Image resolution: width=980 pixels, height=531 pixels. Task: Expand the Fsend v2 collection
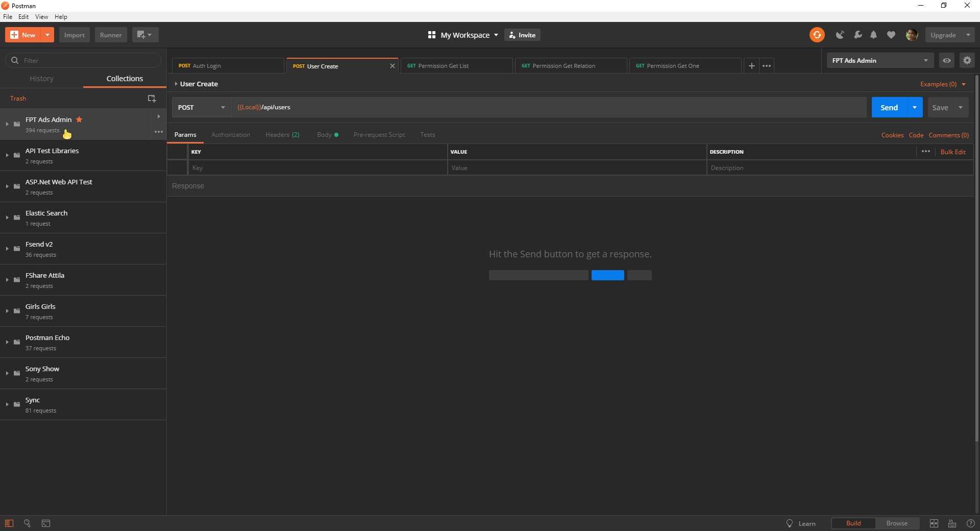(7, 249)
